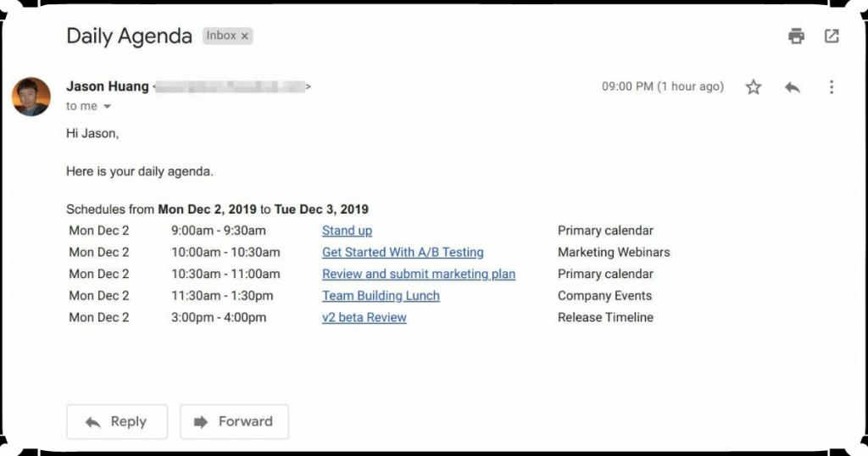Screen dimensions: 868x456
Task: Open email in new window
Action: 832,36
